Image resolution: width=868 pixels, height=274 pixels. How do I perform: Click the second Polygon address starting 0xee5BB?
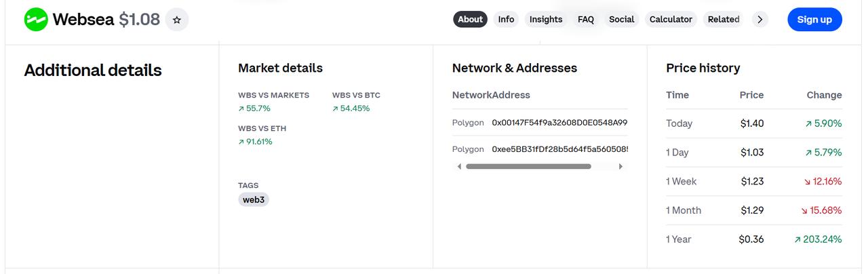[559, 149]
